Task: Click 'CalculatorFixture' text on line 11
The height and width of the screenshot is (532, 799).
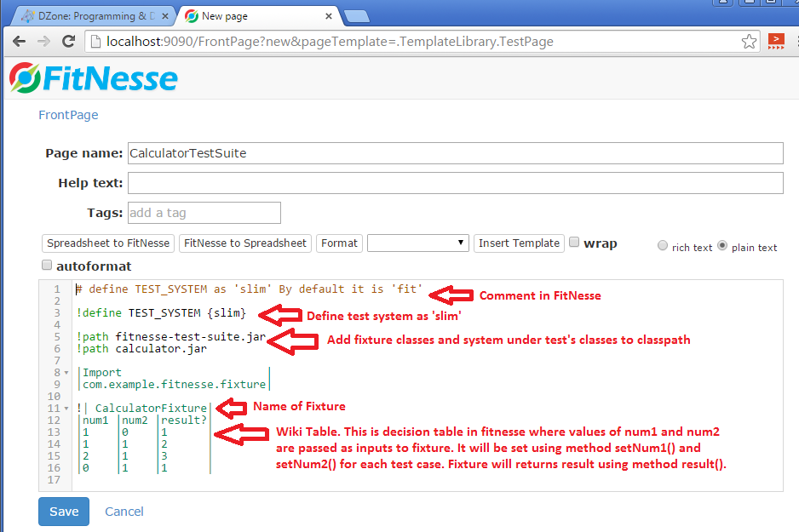Action: [x=151, y=409]
